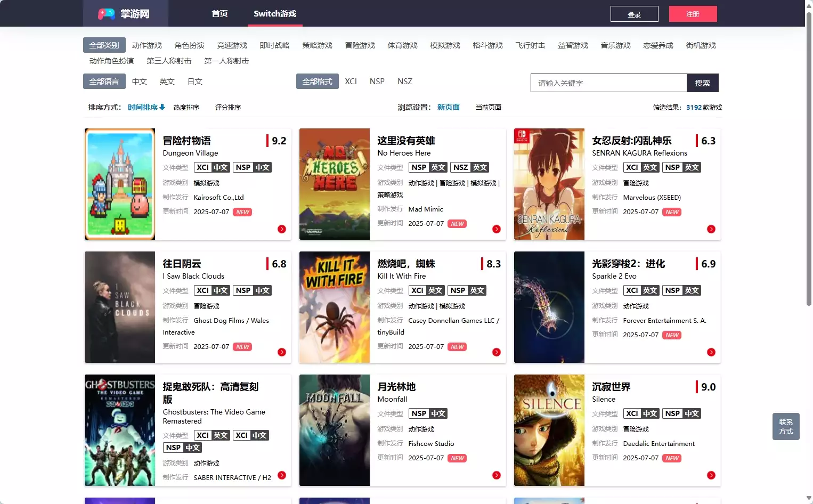Filter by 音乐游戏 category
Viewport: 813px width, 504px height.
616,45
